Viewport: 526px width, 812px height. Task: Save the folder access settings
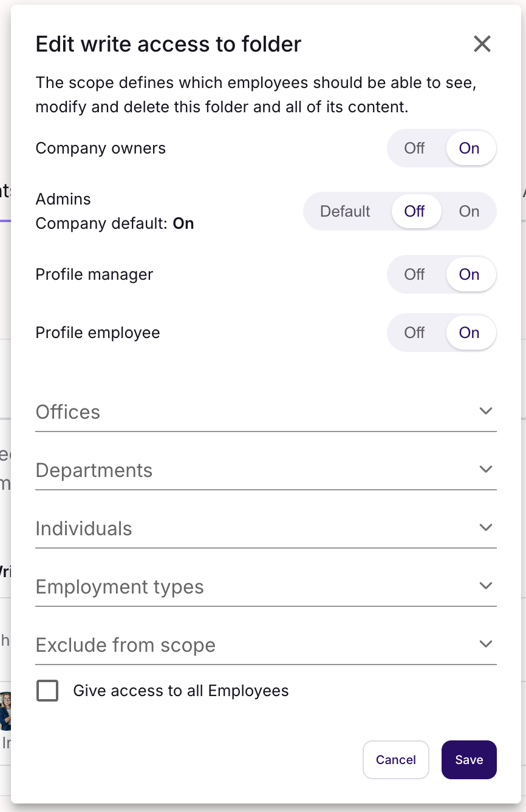click(469, 760)
